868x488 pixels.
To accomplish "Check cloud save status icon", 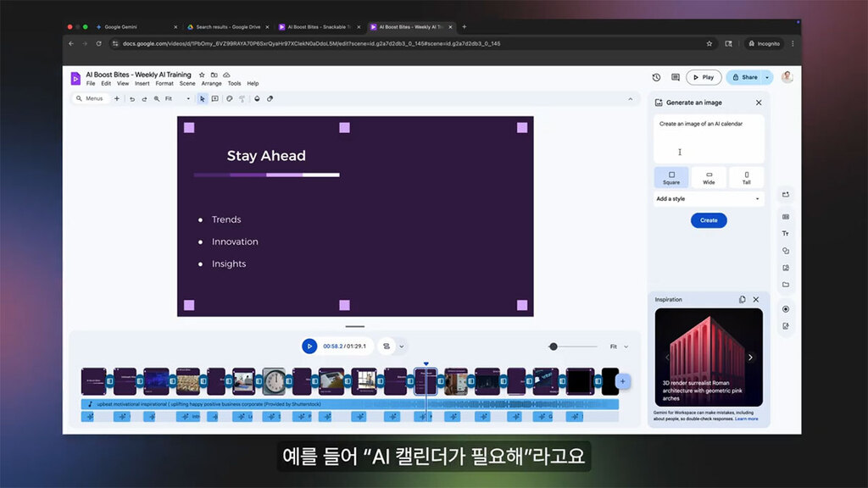I will pyautogui.click(x=226, y=75).
